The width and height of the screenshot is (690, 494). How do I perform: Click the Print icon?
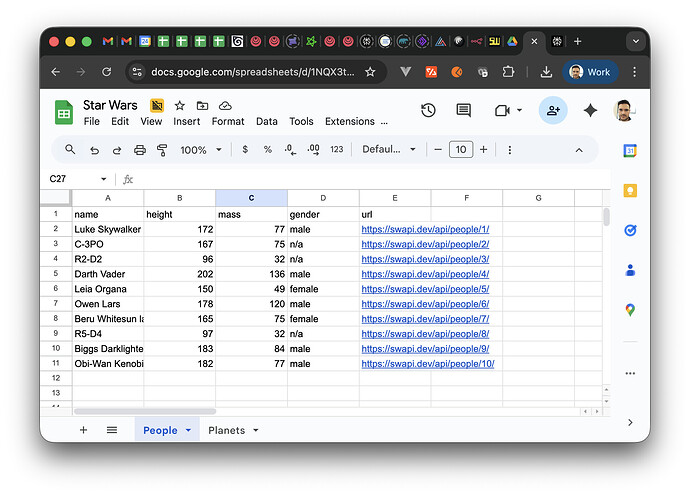[139, 150]
